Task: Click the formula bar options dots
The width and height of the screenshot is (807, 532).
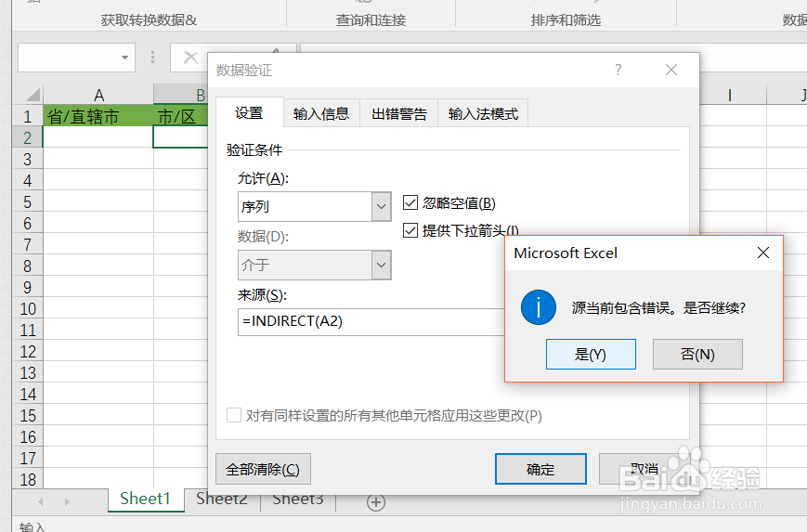Action: 153,58
